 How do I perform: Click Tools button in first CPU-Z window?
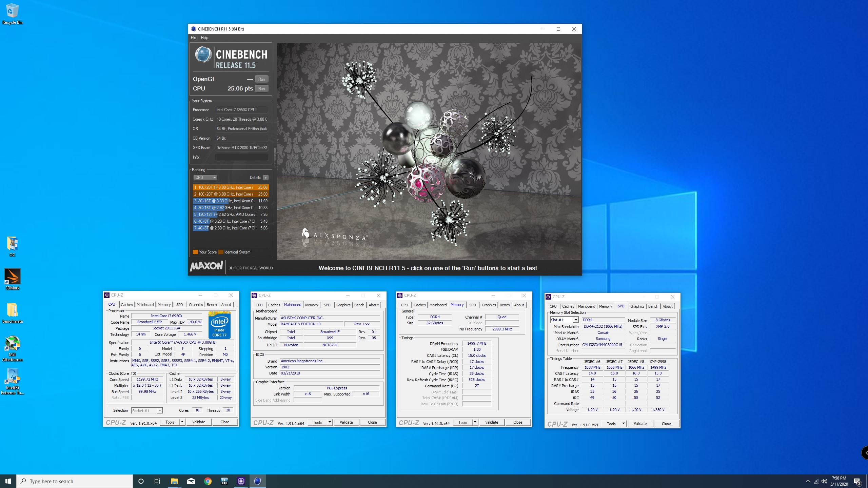170,422
